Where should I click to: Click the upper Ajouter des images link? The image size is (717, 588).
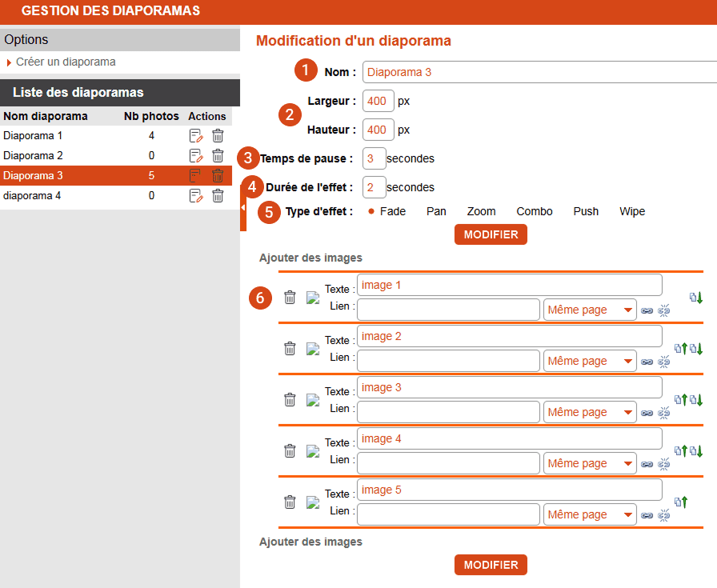click(310, 258)
